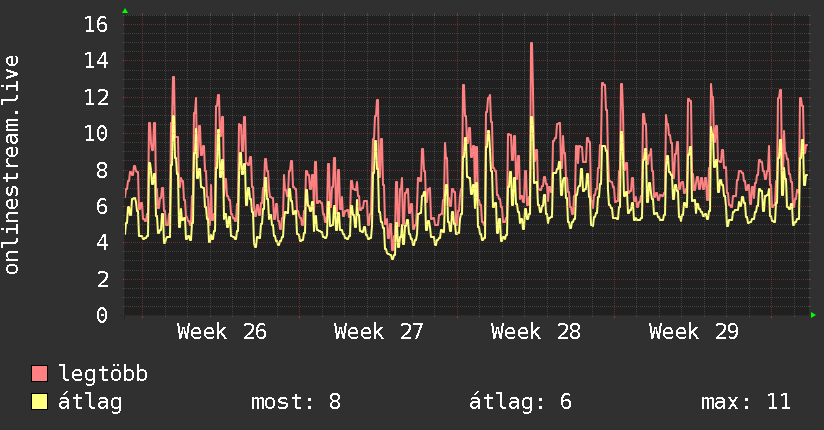Click the 4 value on the y-axis

click(x=102, y=242)
